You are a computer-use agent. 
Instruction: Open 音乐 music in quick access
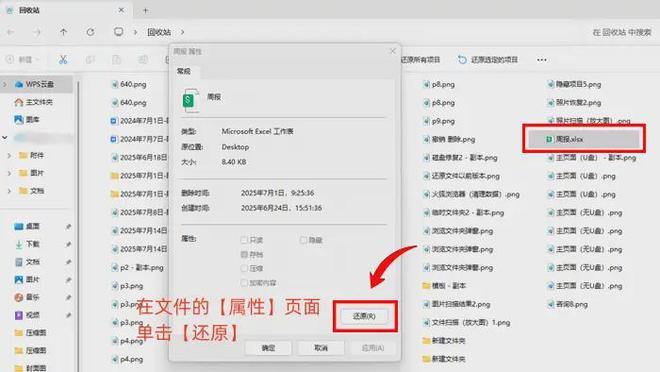pyautogui.click(x=27, y=297)
